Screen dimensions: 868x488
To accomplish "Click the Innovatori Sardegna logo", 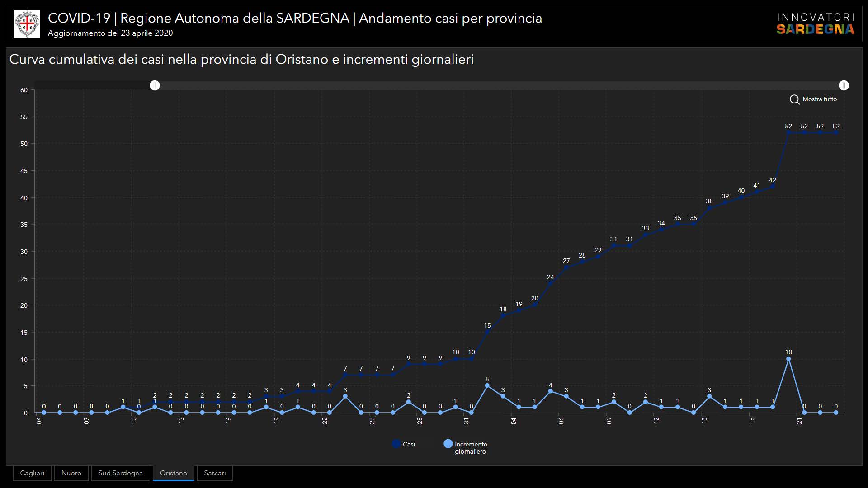I will pos(815,24).
